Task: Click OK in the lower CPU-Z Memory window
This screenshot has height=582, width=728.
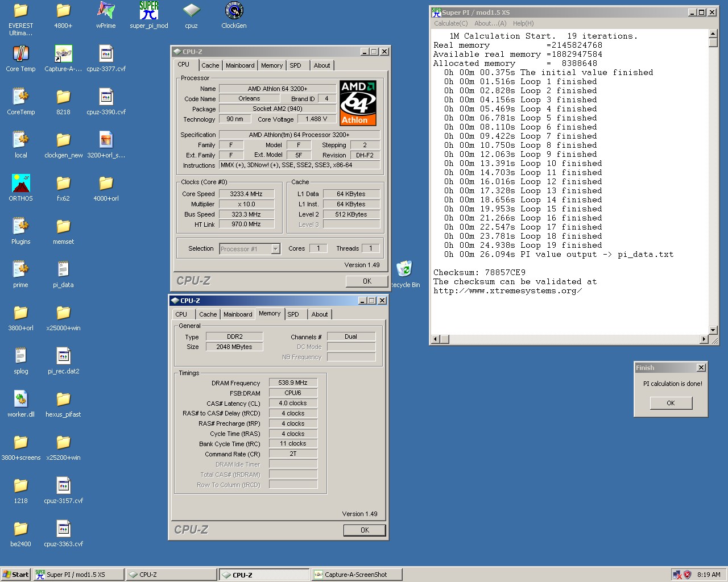Action: (x=365, y=530)
